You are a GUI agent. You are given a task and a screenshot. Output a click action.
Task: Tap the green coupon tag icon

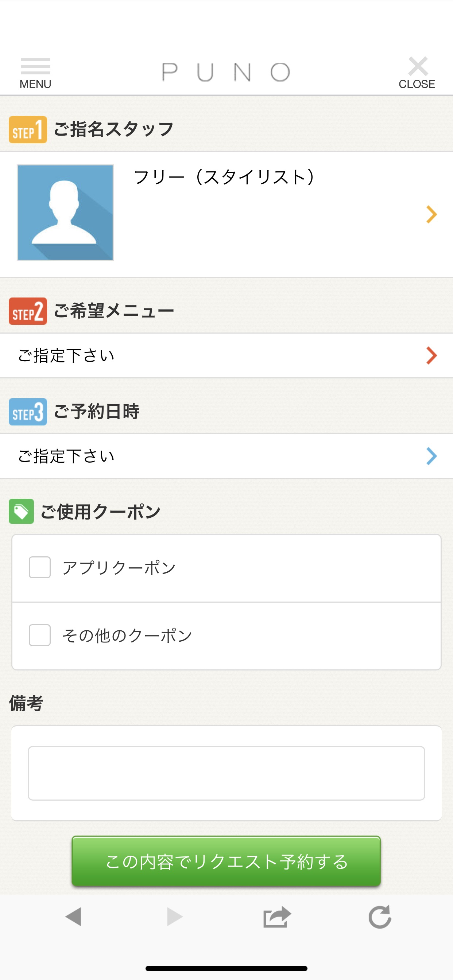coord(21,511)
